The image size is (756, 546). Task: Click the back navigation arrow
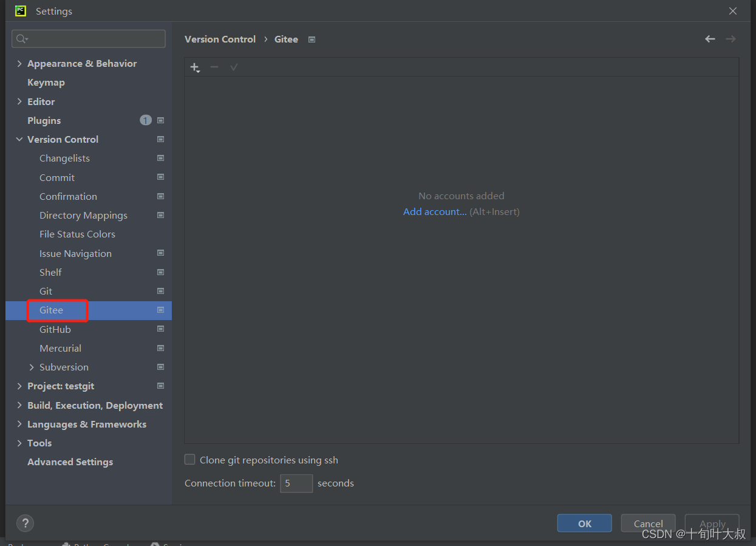point(710,39)
